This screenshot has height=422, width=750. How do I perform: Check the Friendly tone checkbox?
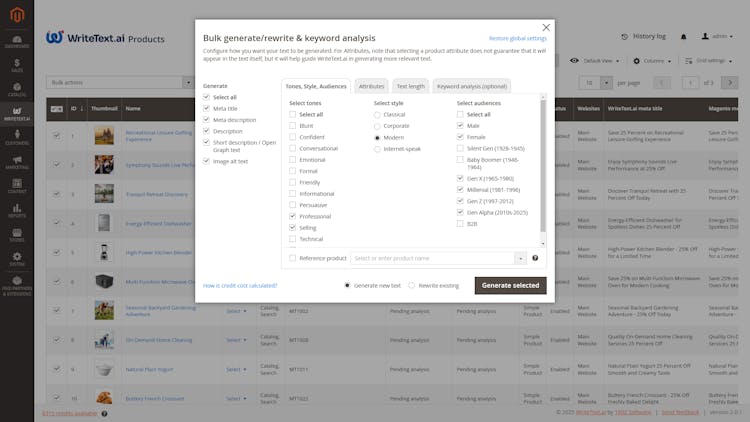pyautogui.click(x=292, y=182)
